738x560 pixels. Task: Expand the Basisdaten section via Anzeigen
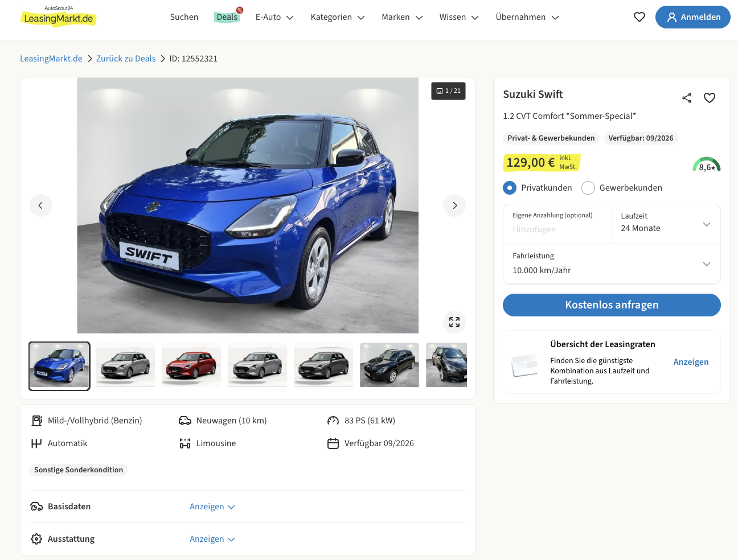tap(212, 507)
